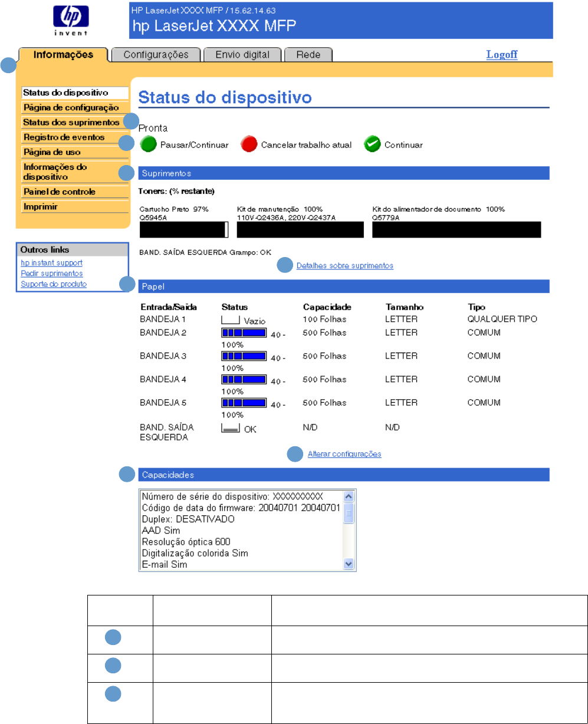
Task: Open the Envio digital tab
Action: coord(242,55)
